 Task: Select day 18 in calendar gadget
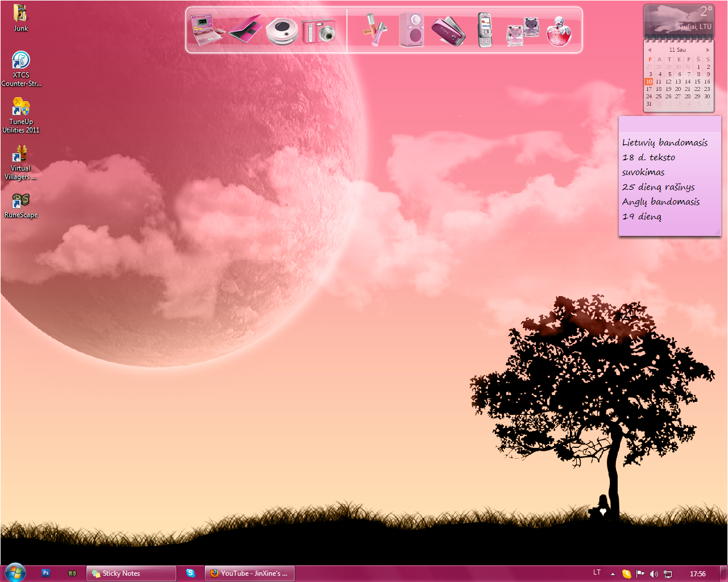[659, 89]
